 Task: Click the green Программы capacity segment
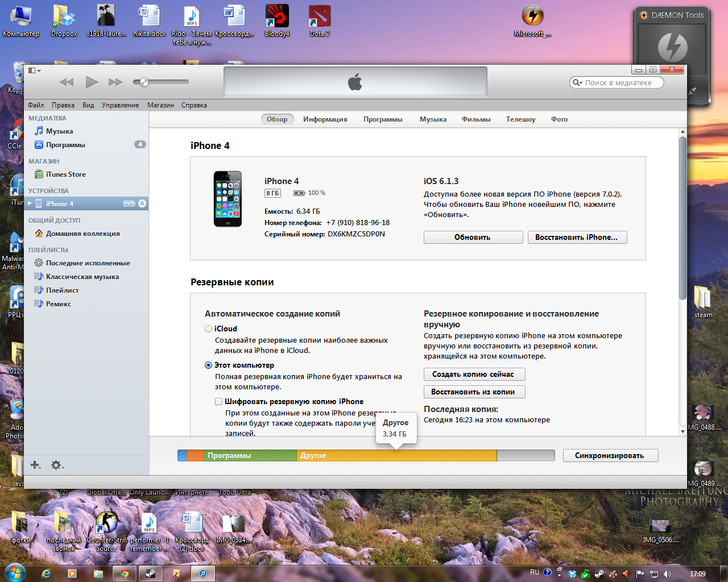250,455
